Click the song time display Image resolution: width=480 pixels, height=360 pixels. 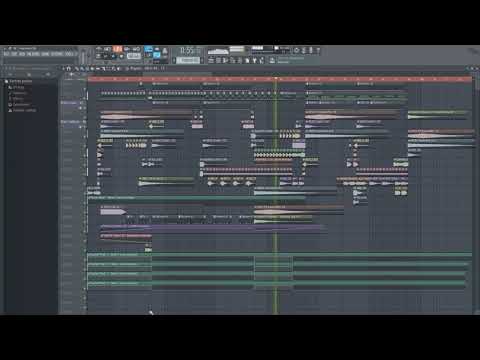[x=190, y=51]
